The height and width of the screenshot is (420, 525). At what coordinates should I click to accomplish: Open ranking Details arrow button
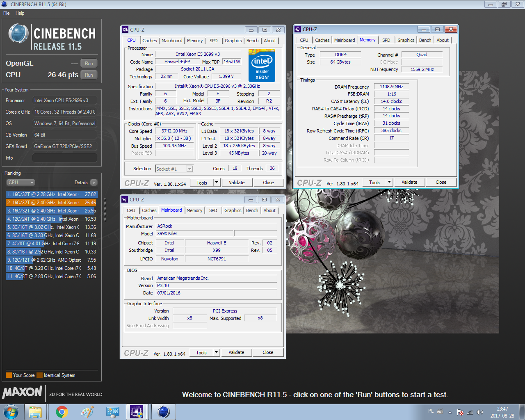pos(94,183)
